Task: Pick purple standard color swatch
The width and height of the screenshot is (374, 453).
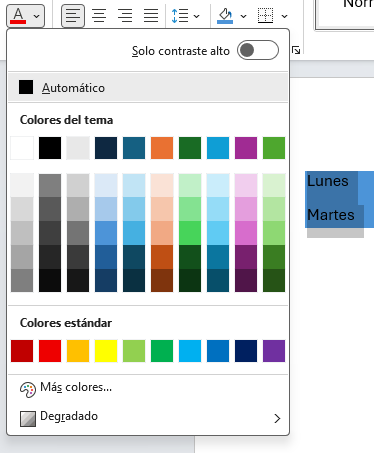Action: [274, 351]
